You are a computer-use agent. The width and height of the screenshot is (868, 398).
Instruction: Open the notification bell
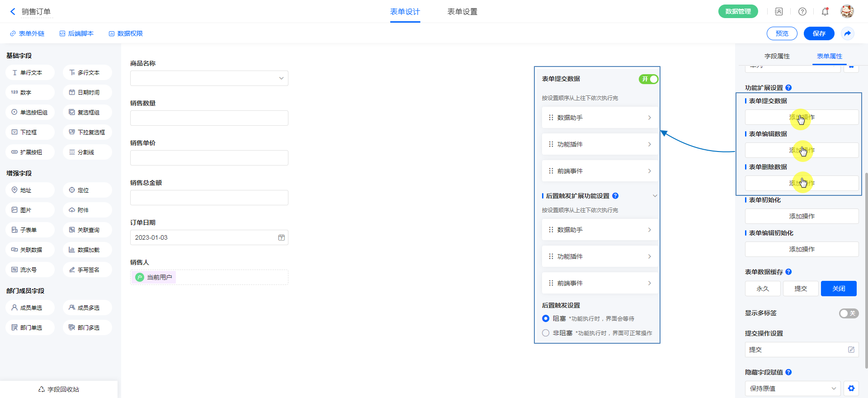click(825, 12)
